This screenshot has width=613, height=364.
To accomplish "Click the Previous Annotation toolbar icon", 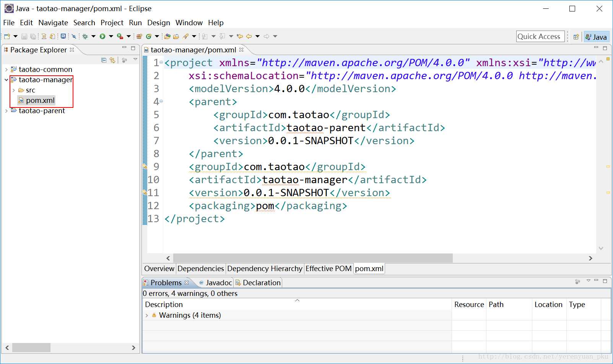I will [x=222, y=36].
